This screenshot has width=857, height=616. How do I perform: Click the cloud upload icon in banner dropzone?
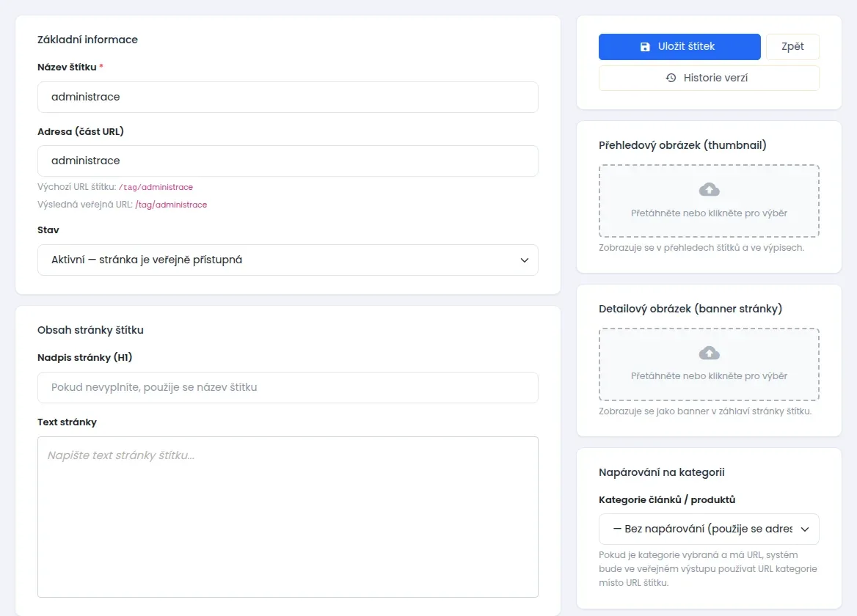click(709, 353)
